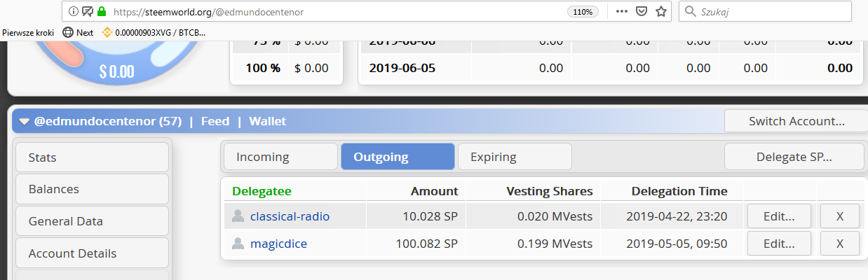Click the green padlock security icon
The width and height of the screenshot is (868, 280).
[x=102, y=12]
